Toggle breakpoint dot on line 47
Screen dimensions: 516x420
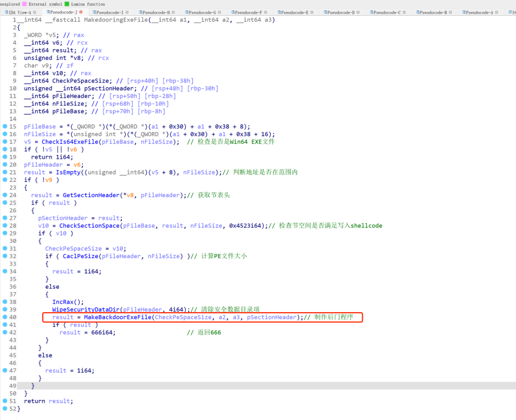pos(5,370)
